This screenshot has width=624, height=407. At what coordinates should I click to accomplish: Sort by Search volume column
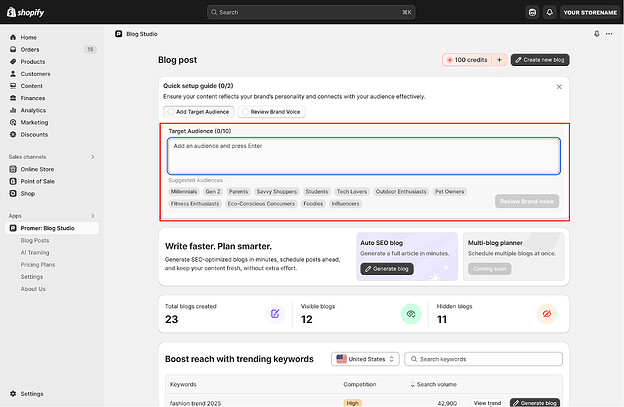(434, 384)
